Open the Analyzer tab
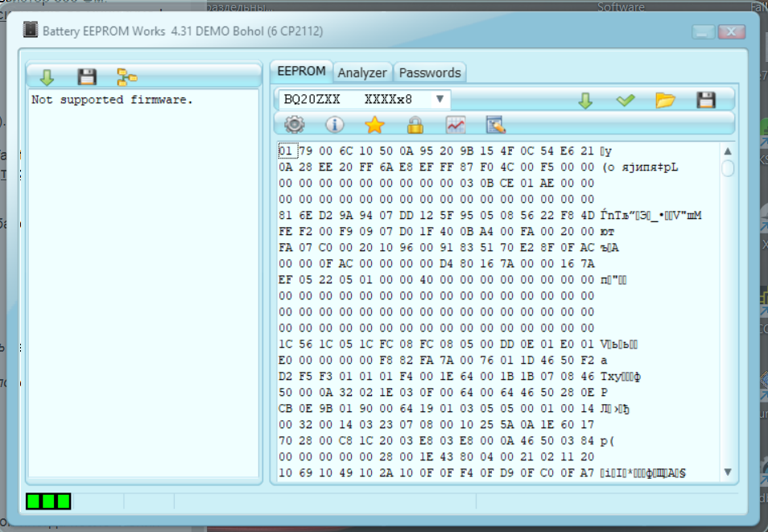 pos(362,72)
